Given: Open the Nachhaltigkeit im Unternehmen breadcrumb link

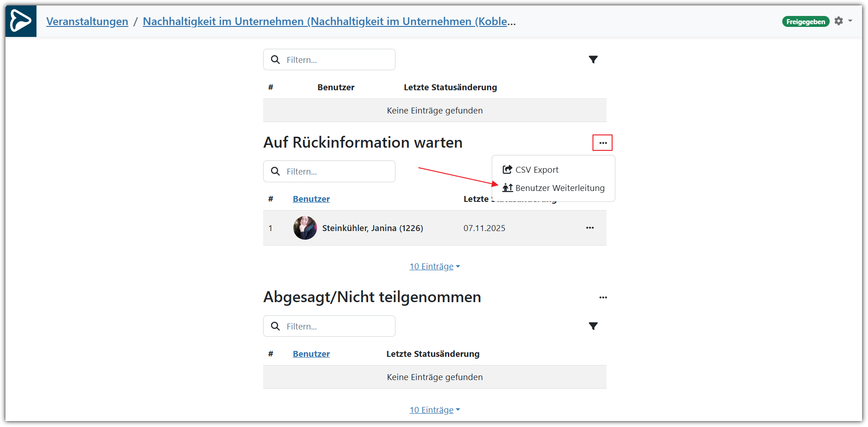Looking at the screenshot, I should click(329, 21).
